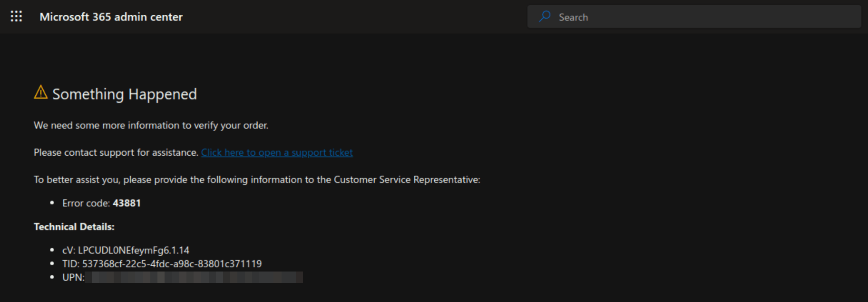Image resolution: width=868 pixels, height=302 pixels.
Task: Select the error code 43881 value
Action: [x=127, y=203]
